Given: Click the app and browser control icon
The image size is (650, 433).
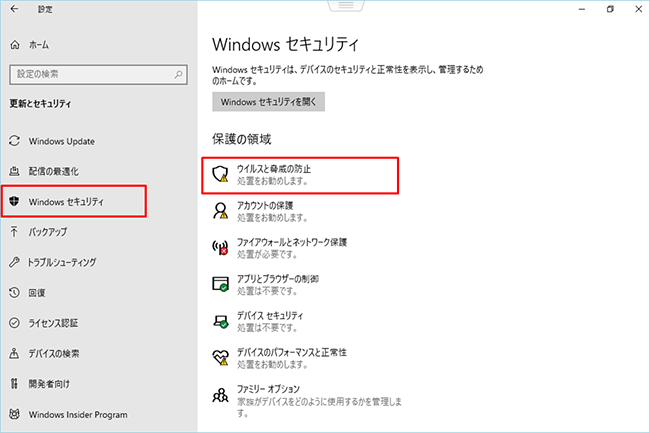Looking at the screenshot, I should point(221,284).
